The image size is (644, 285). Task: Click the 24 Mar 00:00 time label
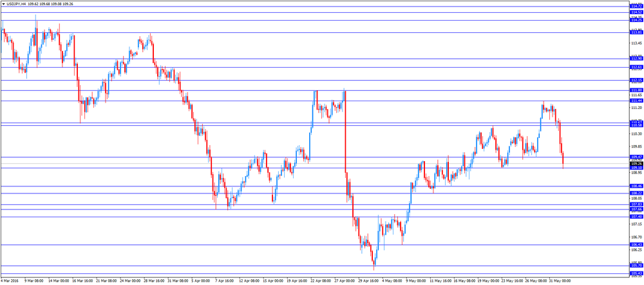click(x=130, y=281)
